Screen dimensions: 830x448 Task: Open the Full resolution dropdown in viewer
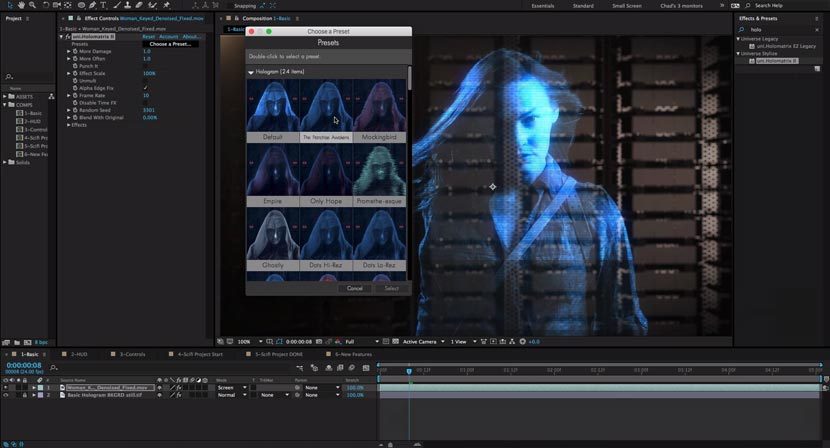362,342
